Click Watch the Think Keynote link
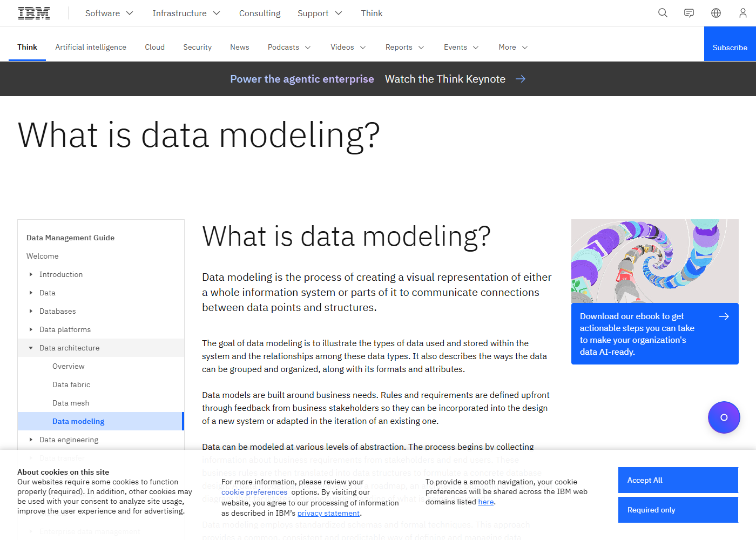 pos(445,79)
